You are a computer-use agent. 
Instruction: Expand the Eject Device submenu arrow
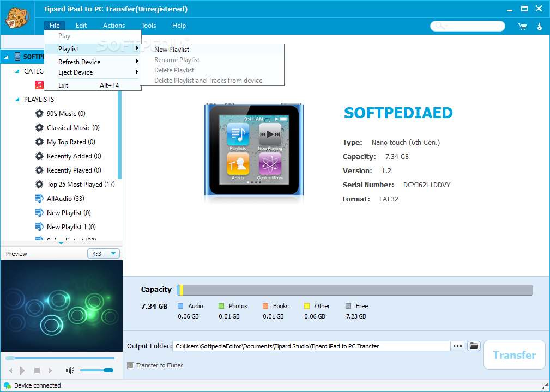tap(137, 72)
